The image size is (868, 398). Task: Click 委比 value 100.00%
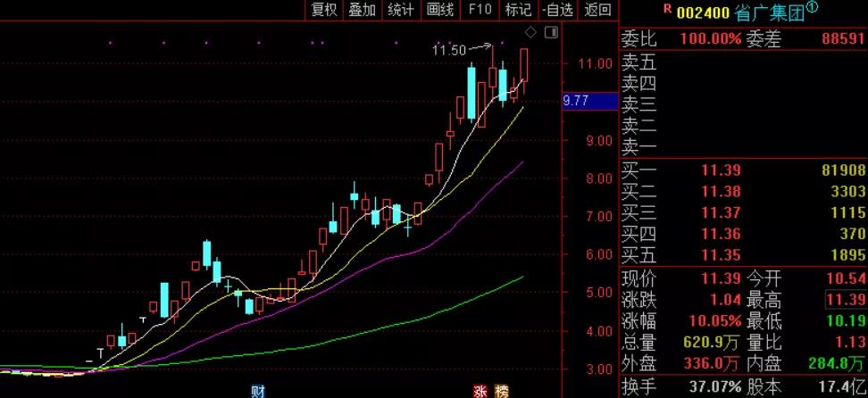[x=711, y=38]
